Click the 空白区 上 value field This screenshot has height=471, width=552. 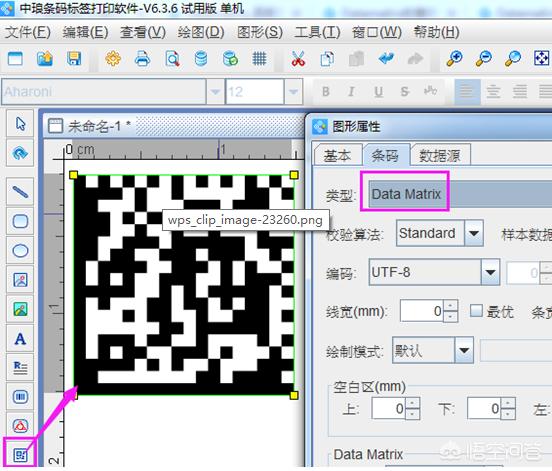click(389, 408)
